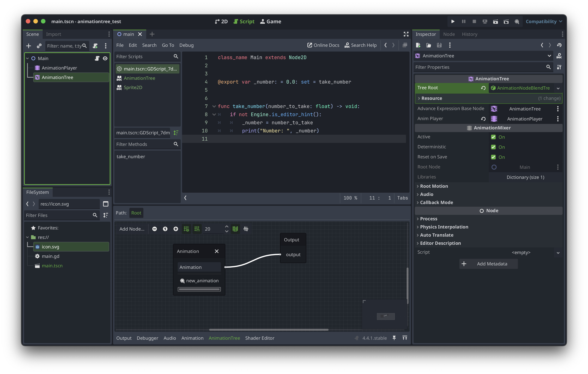Open script icon next to Main node

click(x=97, y=58)
